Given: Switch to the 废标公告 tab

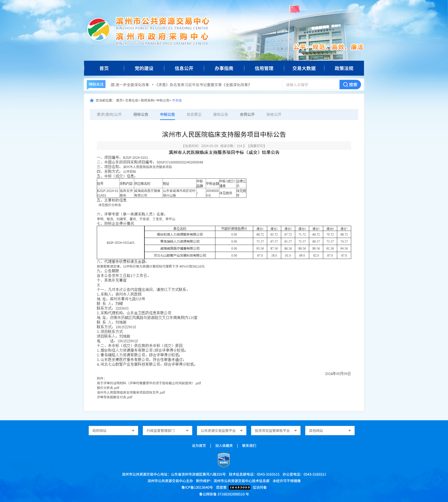Looking at the screenshot, I should click(x=220, y=114).
